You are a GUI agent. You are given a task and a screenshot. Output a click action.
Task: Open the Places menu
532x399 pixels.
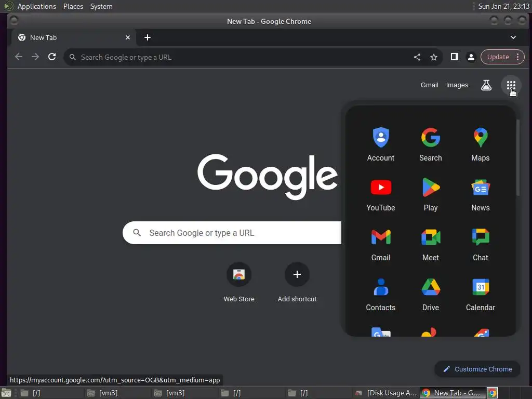point(73,6)
